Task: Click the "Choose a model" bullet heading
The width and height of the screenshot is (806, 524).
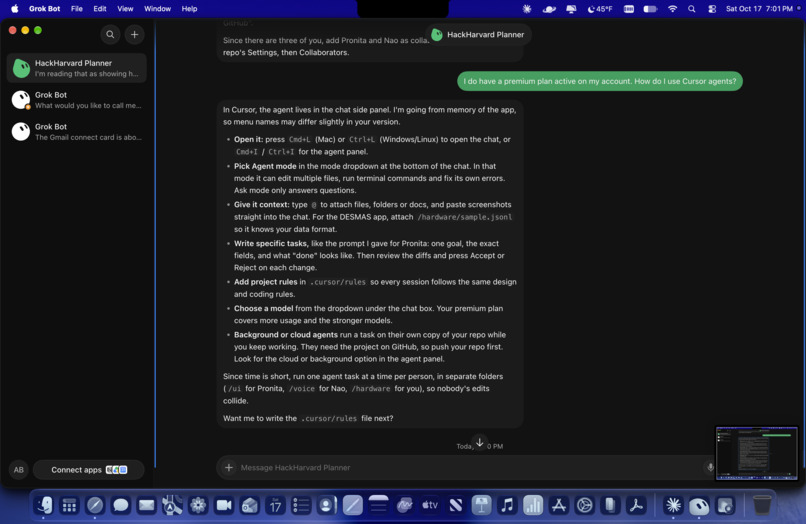Action: coord(264,309)
